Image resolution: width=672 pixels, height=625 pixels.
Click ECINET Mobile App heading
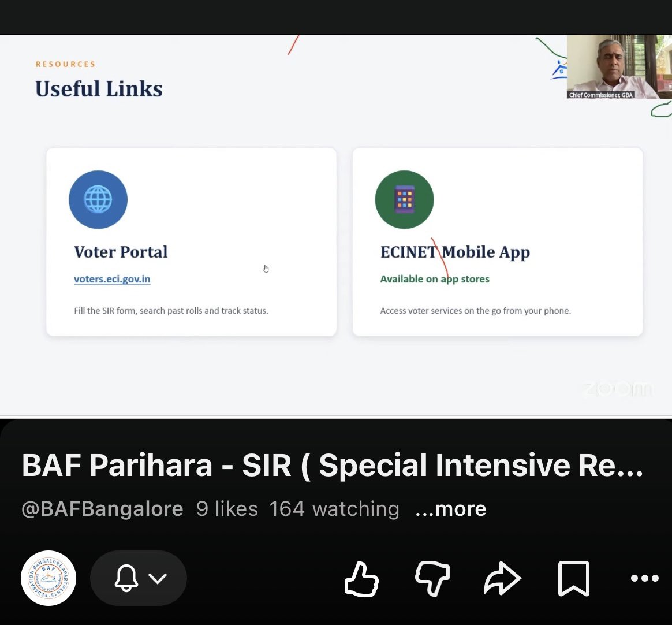tap(455, 253)
